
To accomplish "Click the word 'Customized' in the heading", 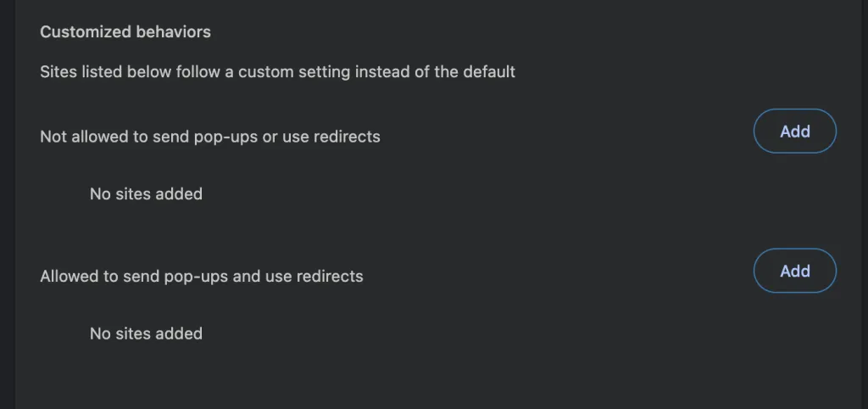I will point(80,32).
